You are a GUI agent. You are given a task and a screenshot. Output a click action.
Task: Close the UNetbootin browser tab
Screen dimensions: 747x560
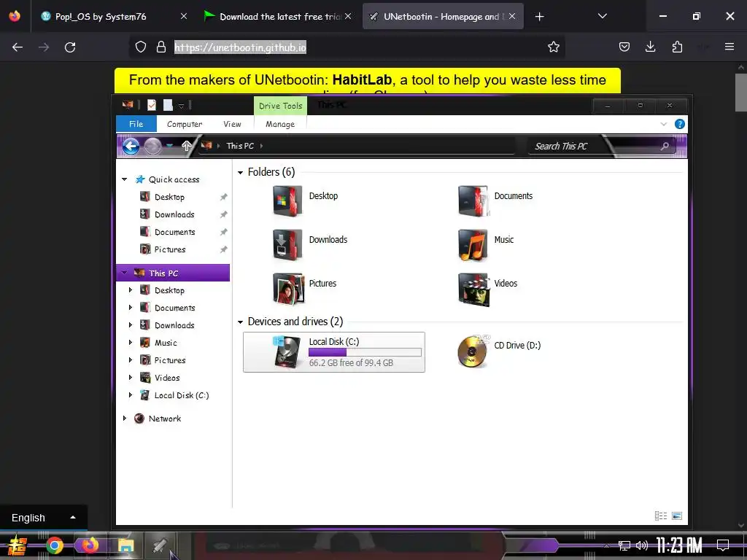(512, 16)
